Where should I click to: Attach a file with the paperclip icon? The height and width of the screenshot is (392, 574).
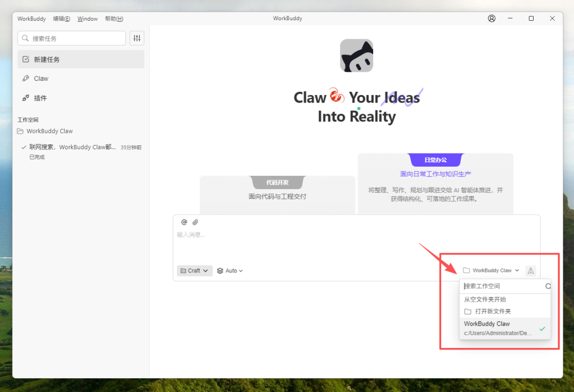coord(196,222)
